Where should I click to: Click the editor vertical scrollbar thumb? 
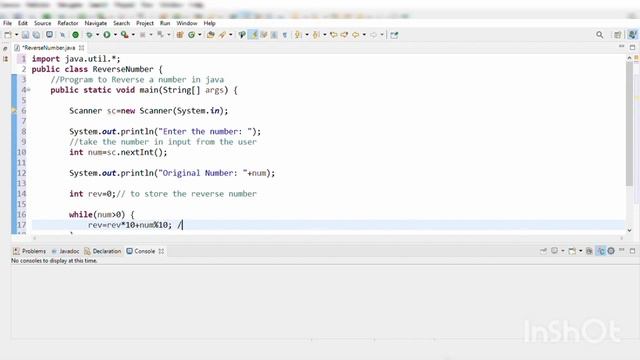[x=629, y=124]
